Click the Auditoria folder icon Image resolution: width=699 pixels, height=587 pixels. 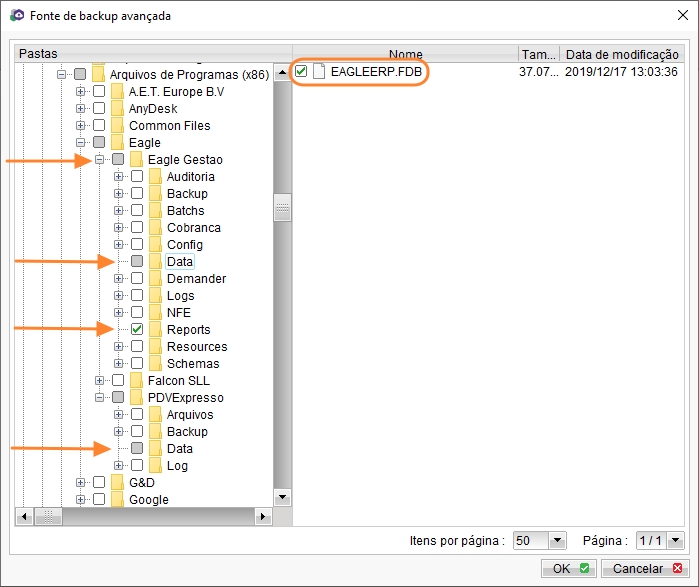[x=155, y=177]
